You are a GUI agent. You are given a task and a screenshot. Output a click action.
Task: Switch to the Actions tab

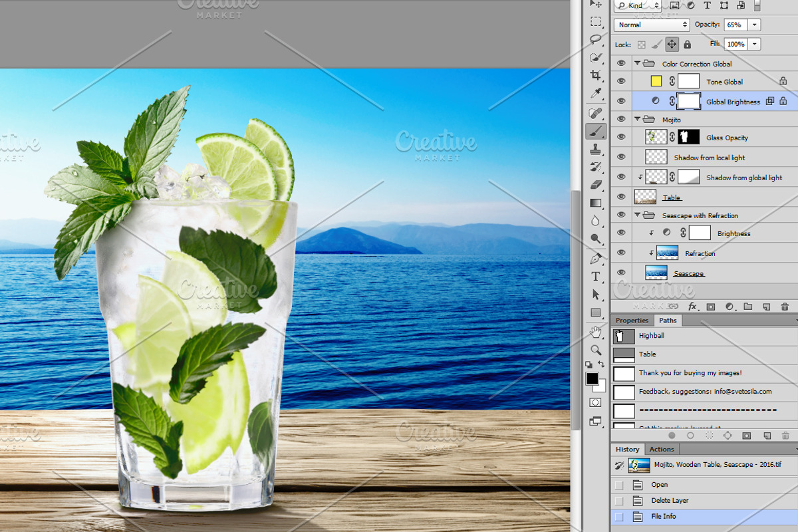pyautogui.click(x=662, y=449)
